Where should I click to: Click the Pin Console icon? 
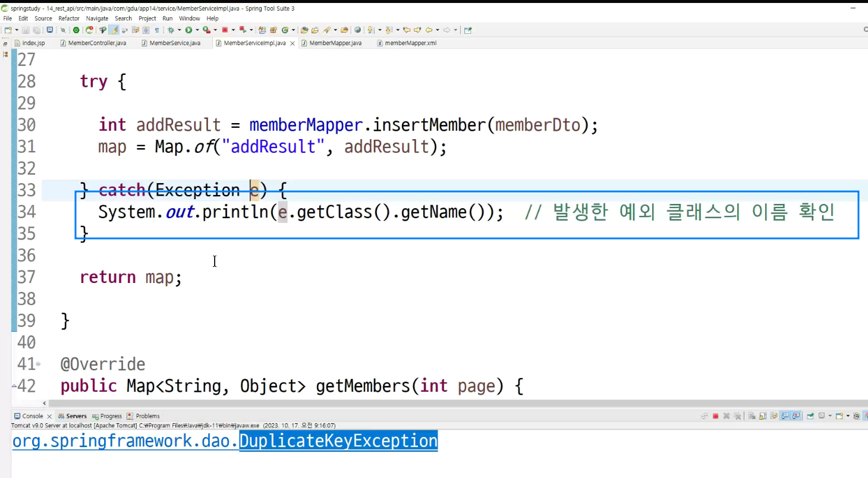coord(810,416)
